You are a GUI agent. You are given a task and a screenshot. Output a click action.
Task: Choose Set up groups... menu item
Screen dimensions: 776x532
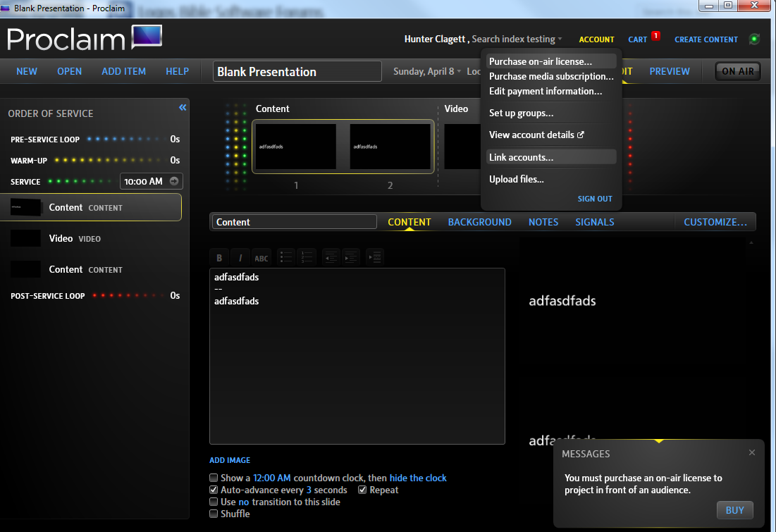(x=551, y=113)
